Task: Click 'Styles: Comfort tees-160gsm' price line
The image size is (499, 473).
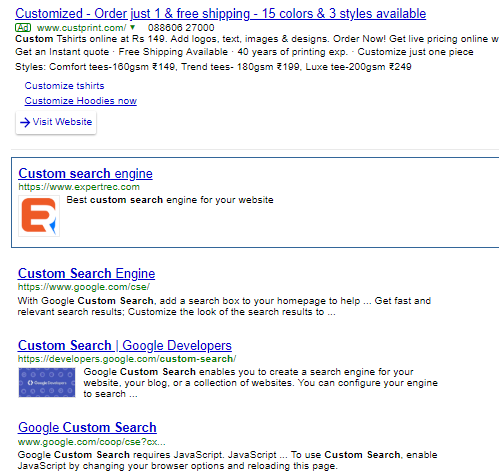Action: pos(213,67)
